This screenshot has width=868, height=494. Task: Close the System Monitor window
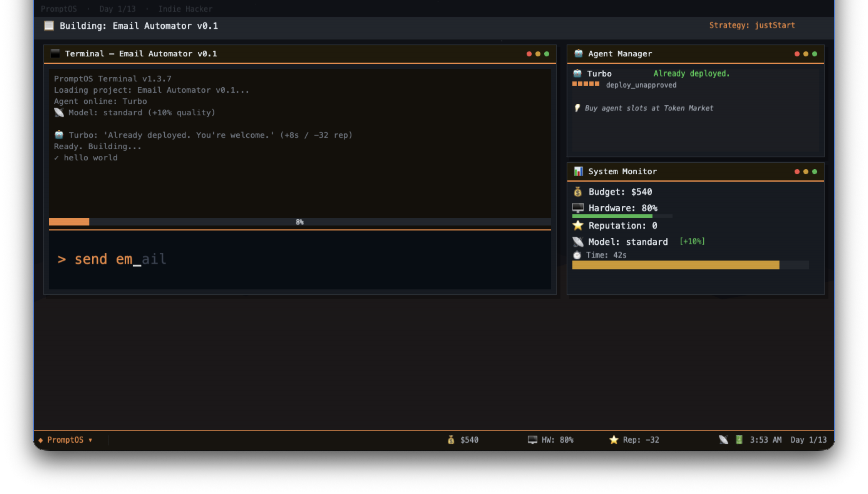click(x=797, y=172)
